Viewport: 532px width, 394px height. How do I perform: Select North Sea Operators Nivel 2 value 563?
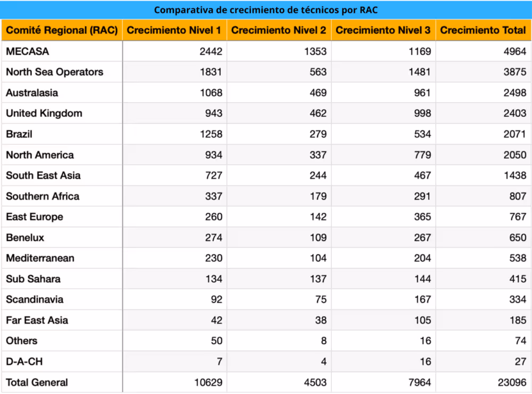pyautogui.click(x=318, y=72)
